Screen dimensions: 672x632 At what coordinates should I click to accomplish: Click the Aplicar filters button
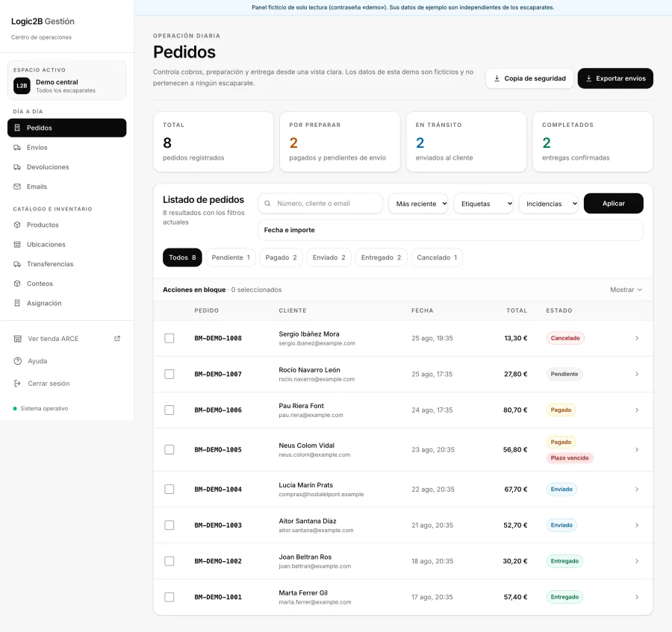pos(613,204)
